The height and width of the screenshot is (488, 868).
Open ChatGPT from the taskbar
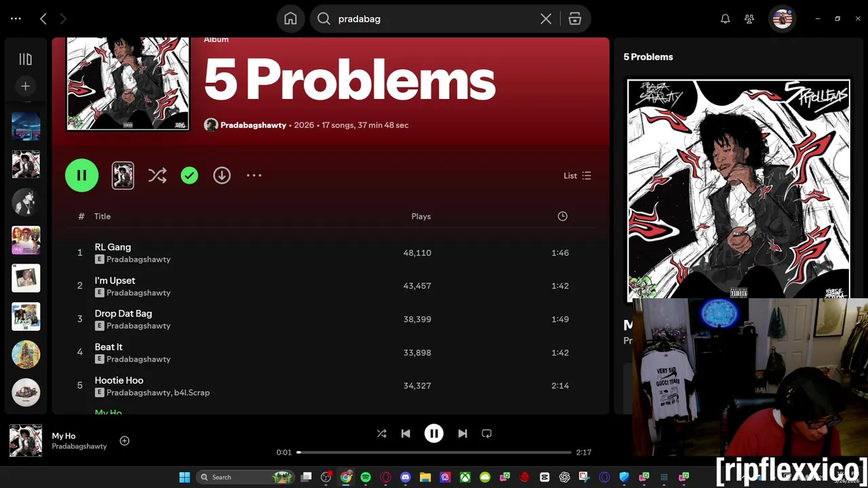[564, 477]
